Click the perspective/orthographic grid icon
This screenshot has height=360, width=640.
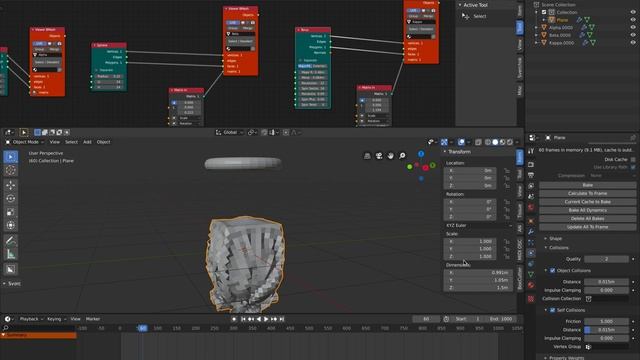(x=367, y=156)
